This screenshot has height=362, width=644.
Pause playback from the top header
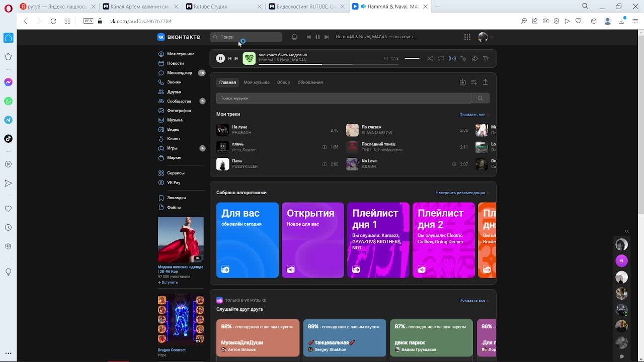(x=317, y=37)
